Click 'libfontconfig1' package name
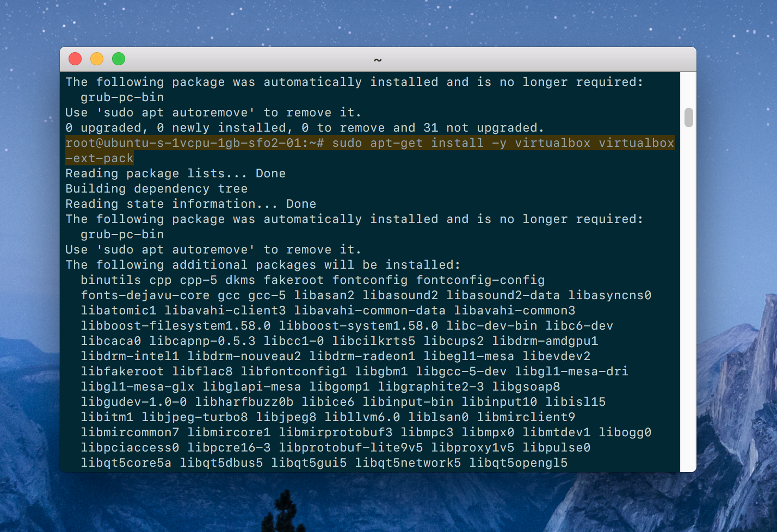The width and height of the screenshot is (777, 532). click(294, 372)
